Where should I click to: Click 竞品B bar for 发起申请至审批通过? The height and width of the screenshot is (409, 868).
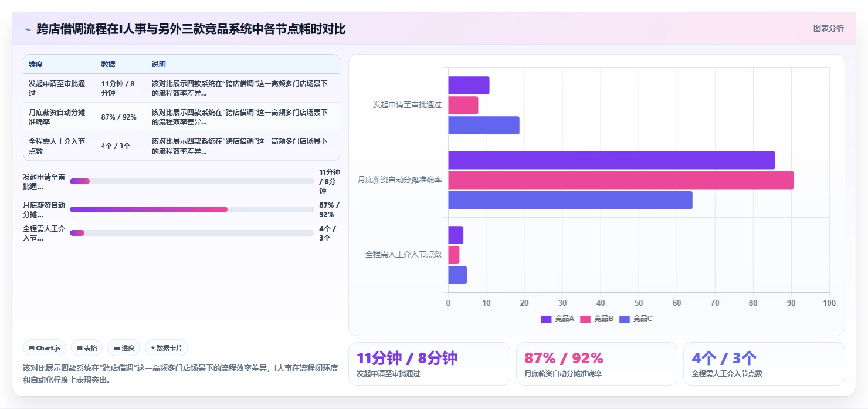click(x=463, y=105)
